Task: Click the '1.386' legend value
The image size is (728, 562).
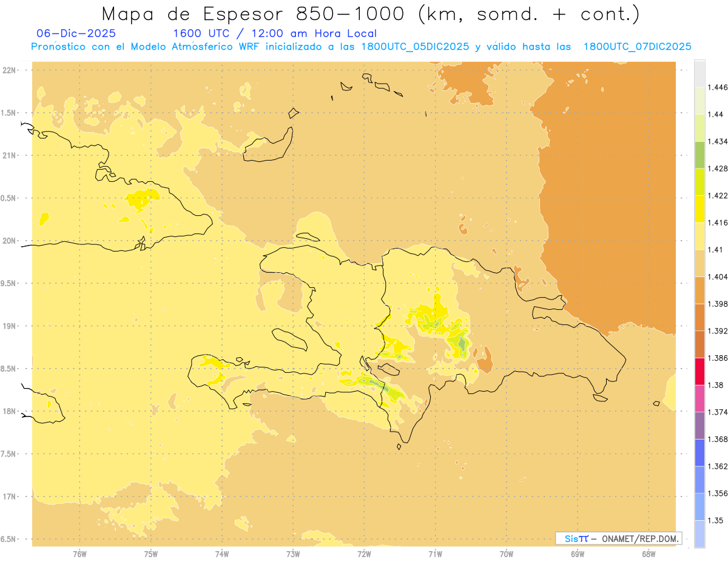Action: tap(718, 358)
